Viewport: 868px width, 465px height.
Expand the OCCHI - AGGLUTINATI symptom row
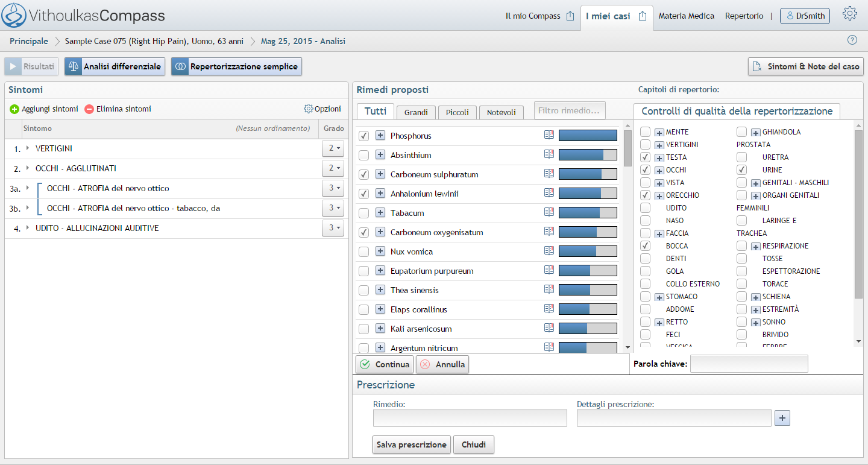pos(28,168)
